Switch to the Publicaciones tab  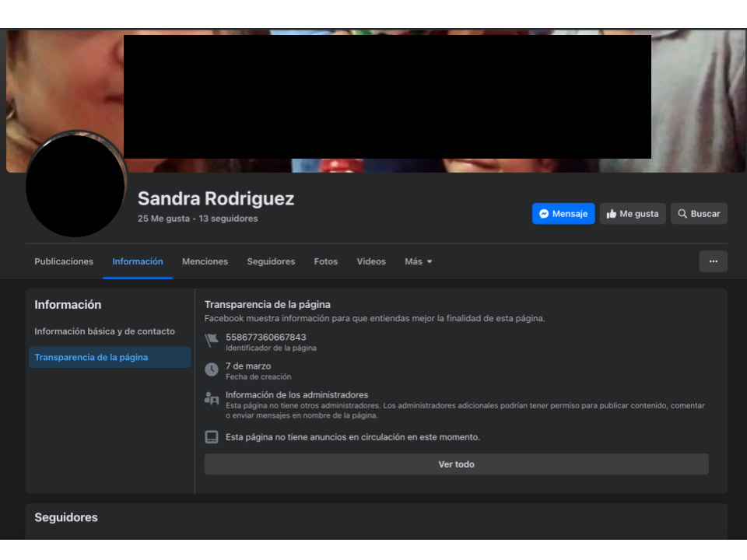64,261
